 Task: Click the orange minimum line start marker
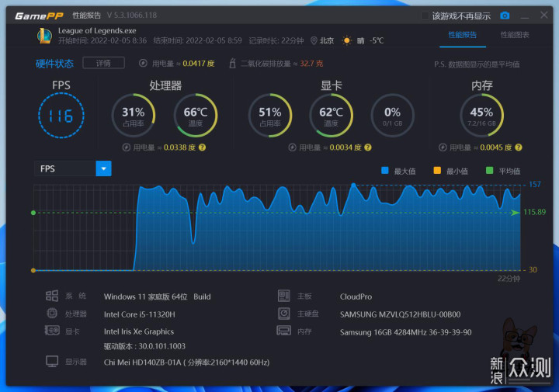click(33, 270)
